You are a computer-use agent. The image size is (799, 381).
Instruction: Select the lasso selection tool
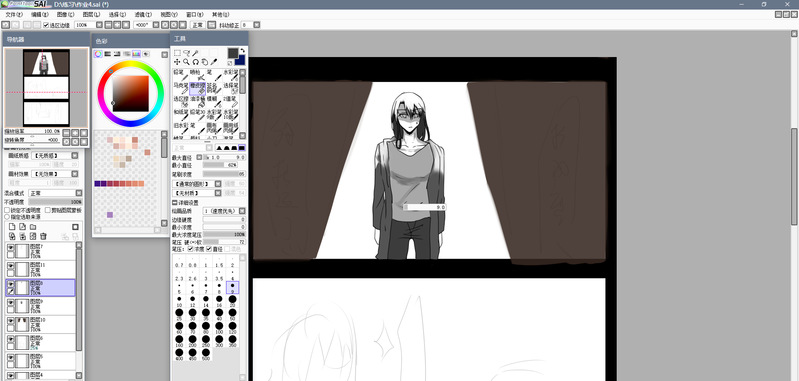(187, 53)
